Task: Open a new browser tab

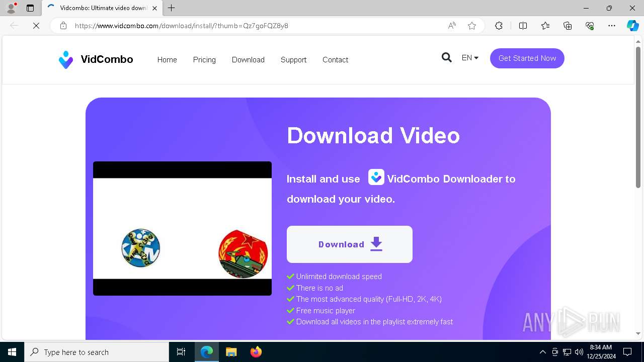Action: (172, 8)
